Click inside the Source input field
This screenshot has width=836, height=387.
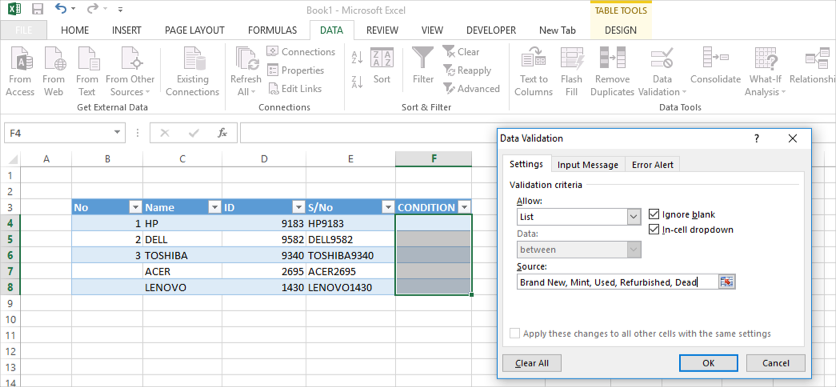tap(617, 282)
